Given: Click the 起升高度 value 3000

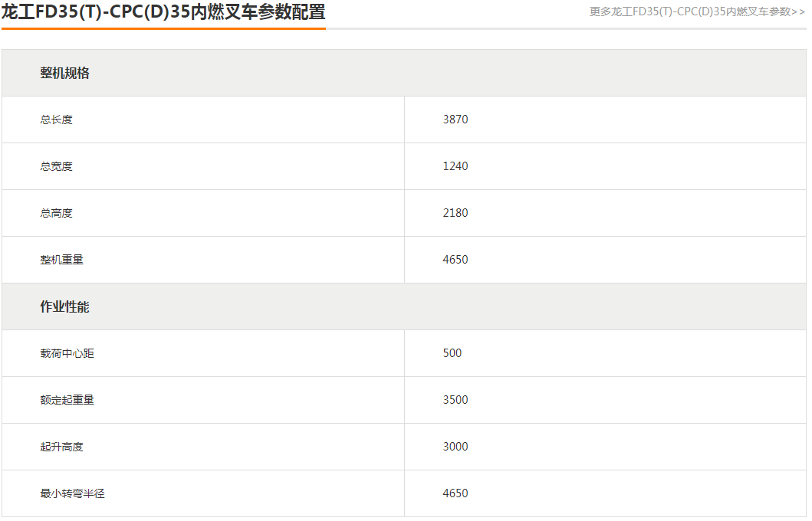Looking at the screenshot, I should click(455, 447).
